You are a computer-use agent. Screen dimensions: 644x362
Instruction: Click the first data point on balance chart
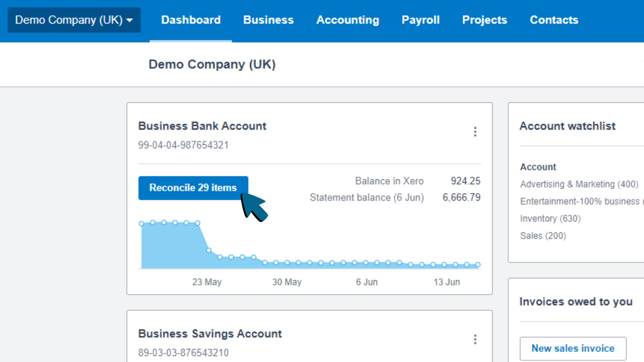pyautogui.click(x=142, y=224)
